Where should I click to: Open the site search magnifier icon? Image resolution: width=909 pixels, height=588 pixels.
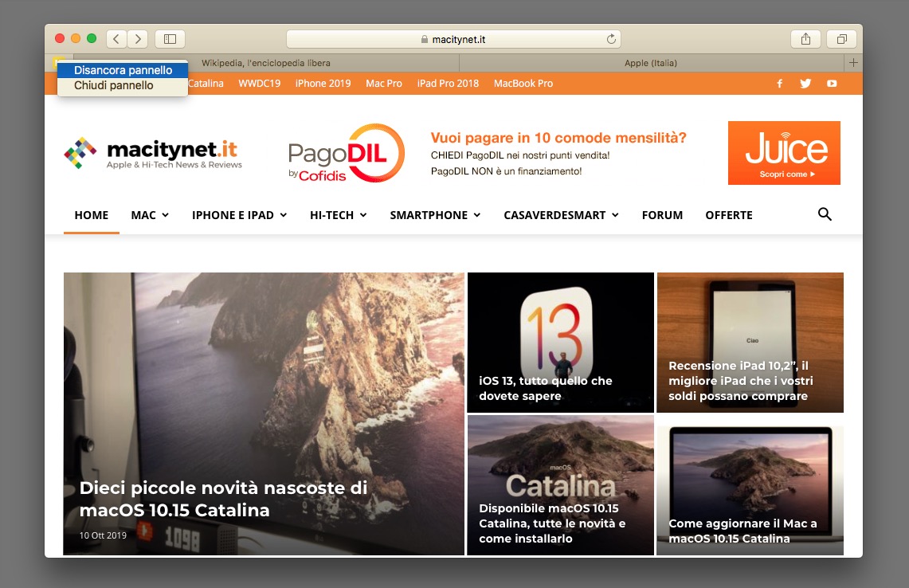coord(825,214)
